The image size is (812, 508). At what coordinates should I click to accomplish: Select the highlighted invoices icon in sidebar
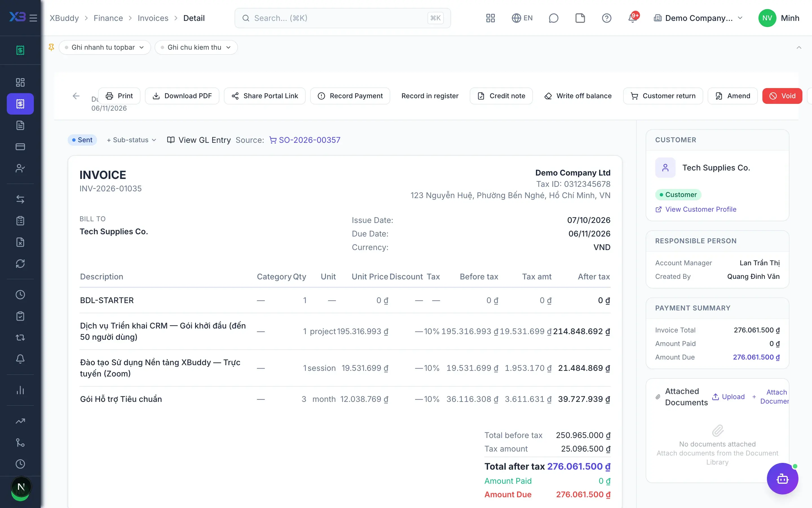pos(20,104)
